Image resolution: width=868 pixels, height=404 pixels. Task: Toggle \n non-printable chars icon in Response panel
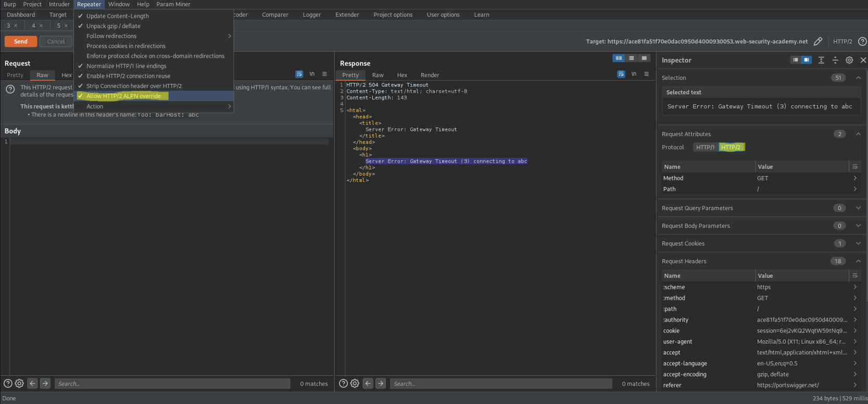634,74
